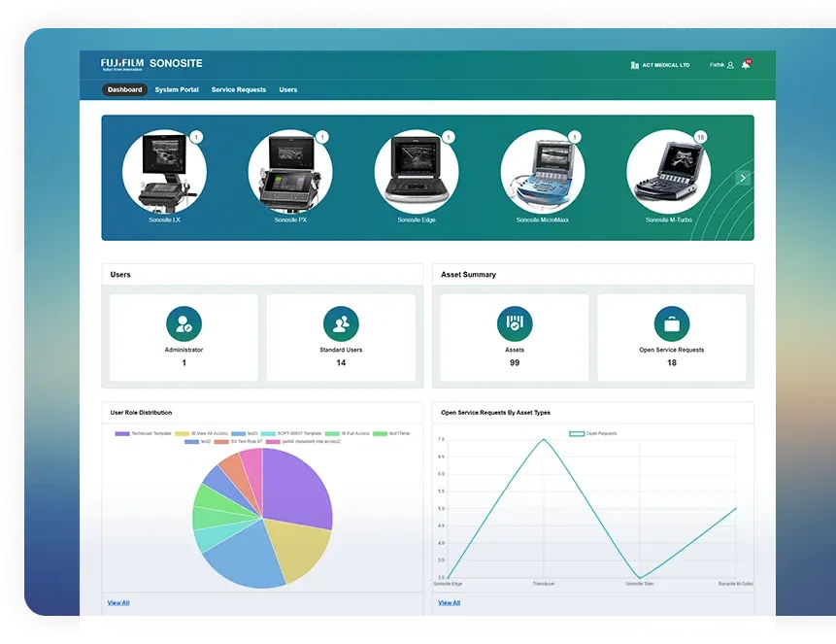
Task: Click the Open Service Requests briefcase icon
Action: tap(672, 323)
